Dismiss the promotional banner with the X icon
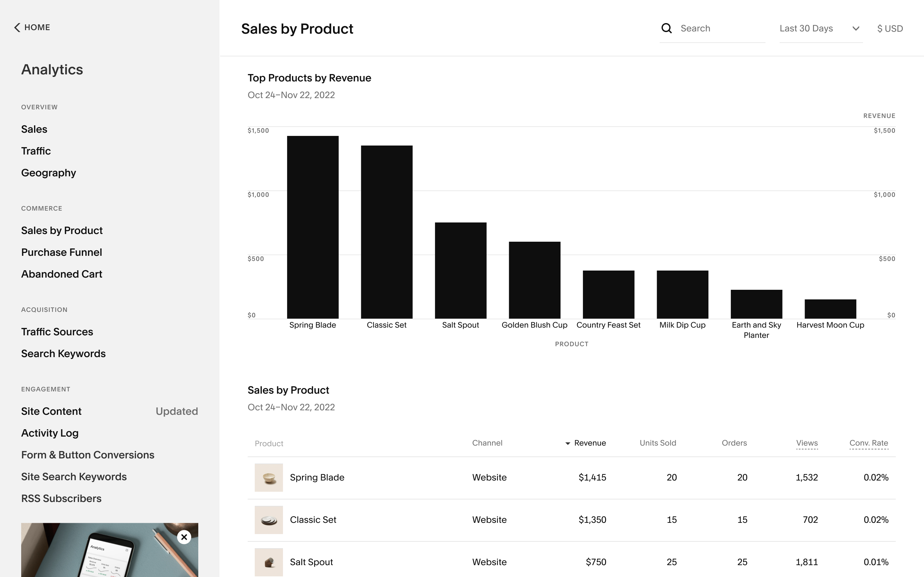The height and width of the screenshot is (577, 924). [x=184, y=537]
